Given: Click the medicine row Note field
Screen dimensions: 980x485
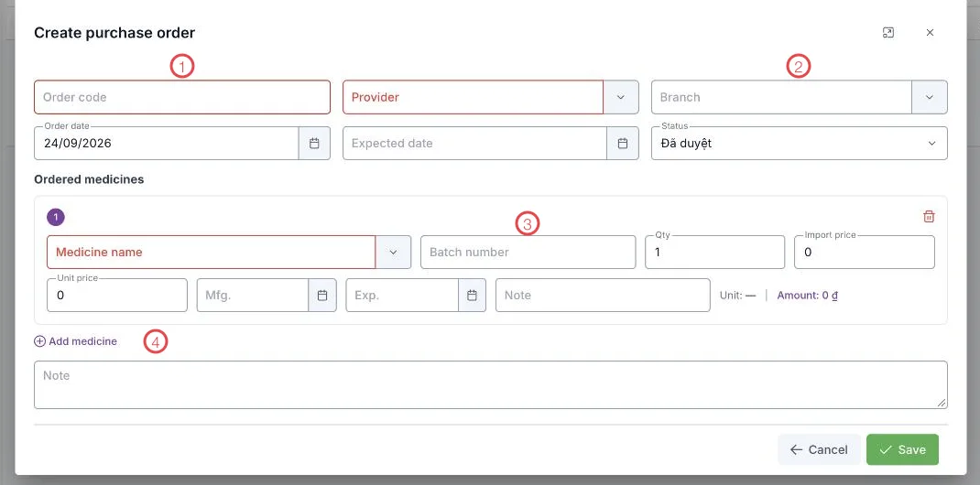Looking at the screenshot, I should coord(603,296).
